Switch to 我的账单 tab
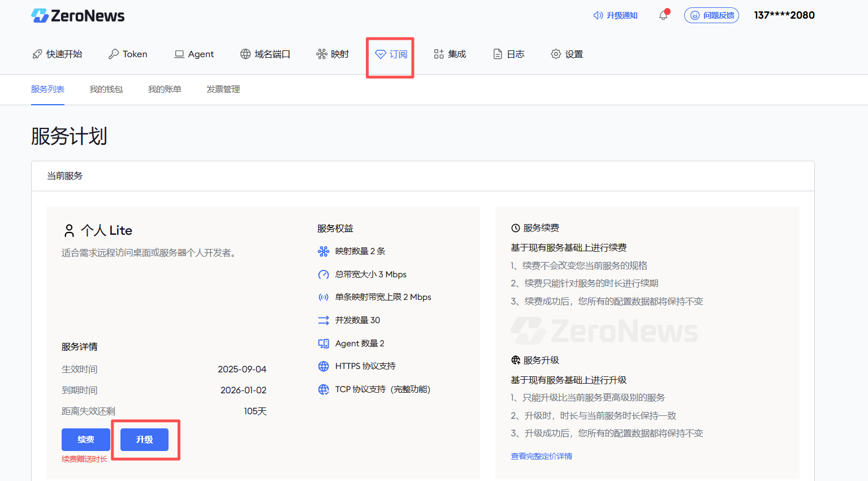Screen dimensions: 868x481 tap(165, 89)
